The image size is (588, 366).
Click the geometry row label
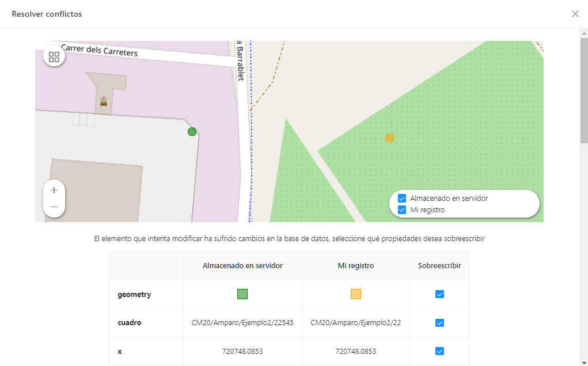(x=134, y=295)
